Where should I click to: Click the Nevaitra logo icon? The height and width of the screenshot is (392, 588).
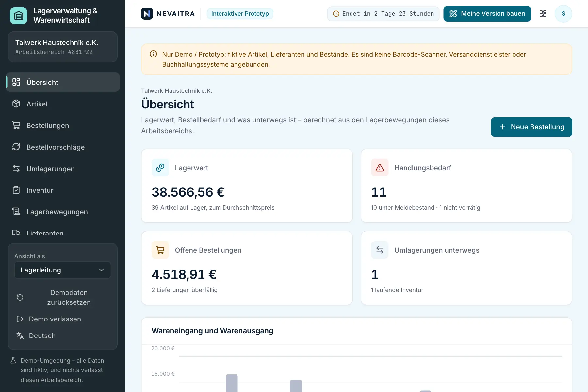coord(147,14)
